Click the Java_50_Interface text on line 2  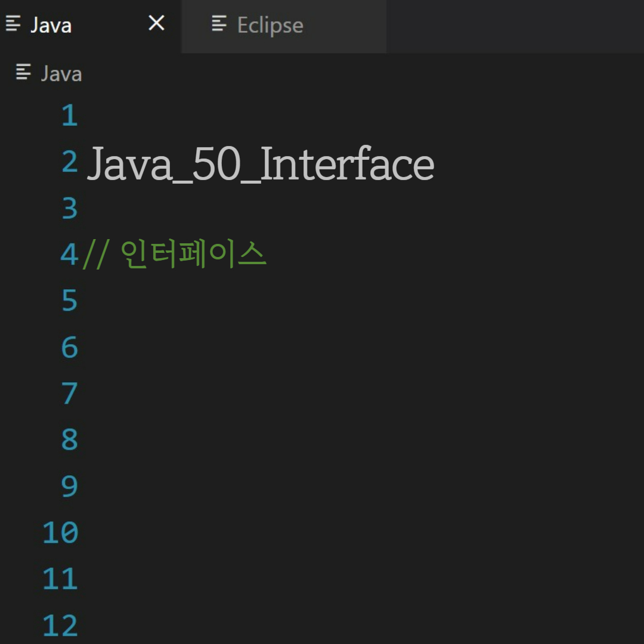(261, 165)
